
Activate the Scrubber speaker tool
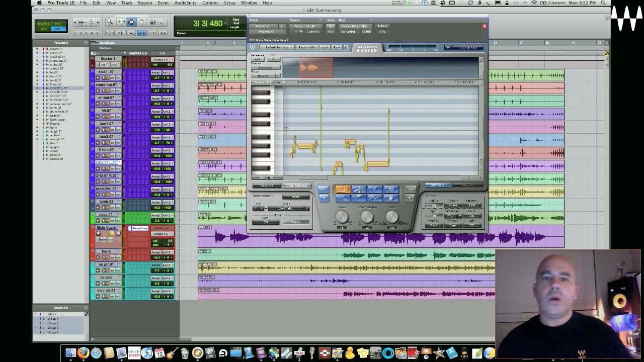153,22
